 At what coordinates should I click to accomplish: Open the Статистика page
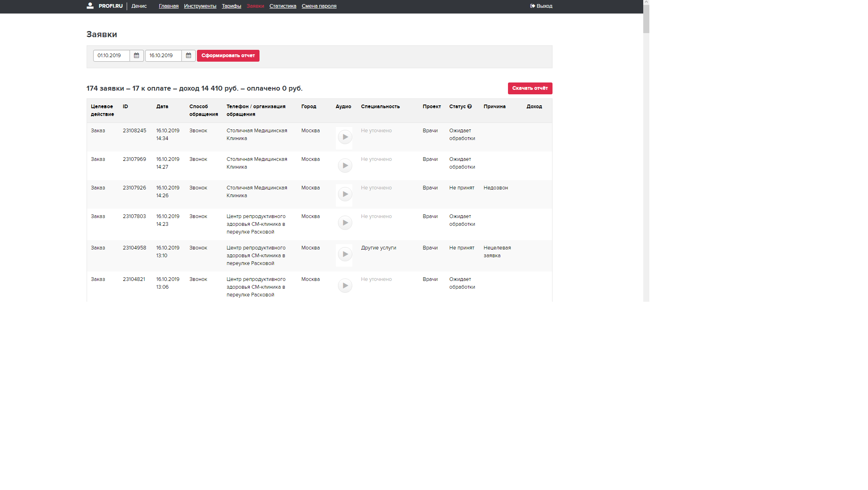282,6
